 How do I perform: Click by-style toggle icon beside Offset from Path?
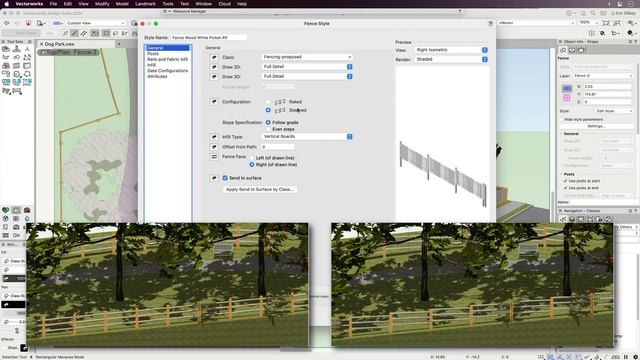(214, 147)
